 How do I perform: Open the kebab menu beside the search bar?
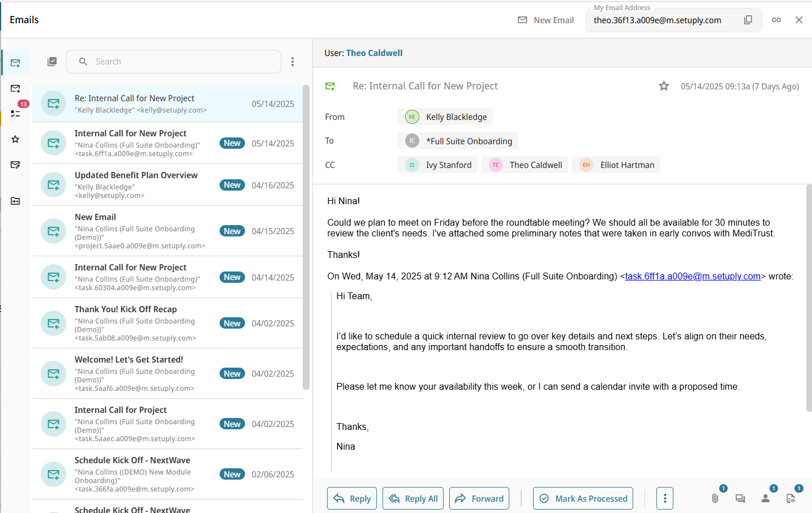[293, 61]
